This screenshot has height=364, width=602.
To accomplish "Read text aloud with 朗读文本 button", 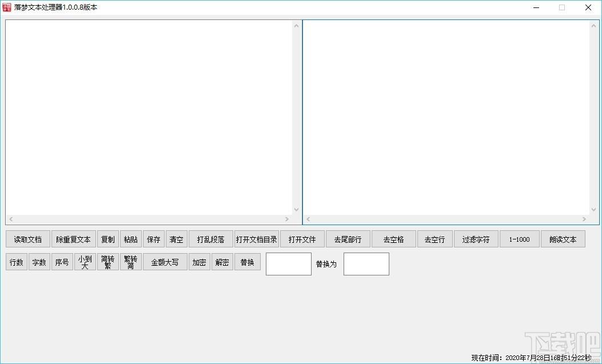I will coord(563,239).
